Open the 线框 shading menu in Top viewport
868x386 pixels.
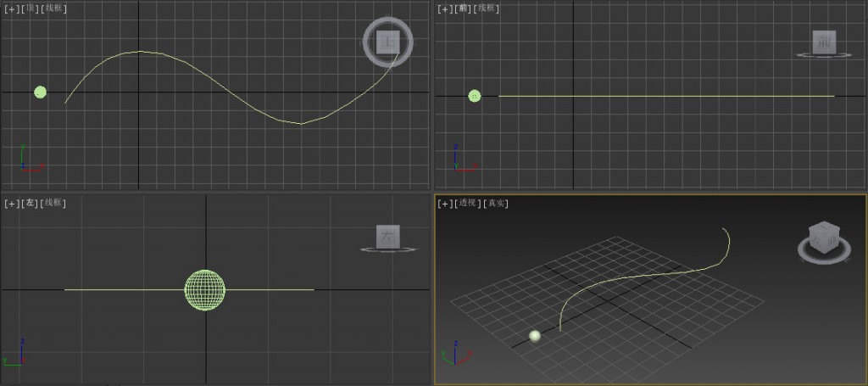tap(54, 8)
